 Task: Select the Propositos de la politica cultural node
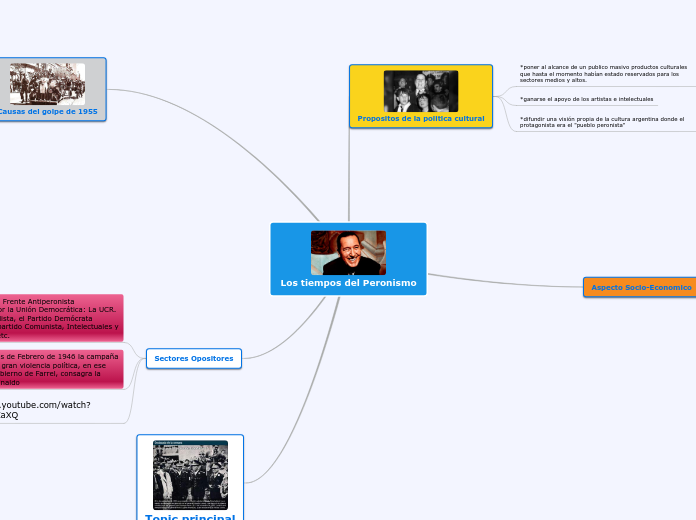click(x=421, y=96)
